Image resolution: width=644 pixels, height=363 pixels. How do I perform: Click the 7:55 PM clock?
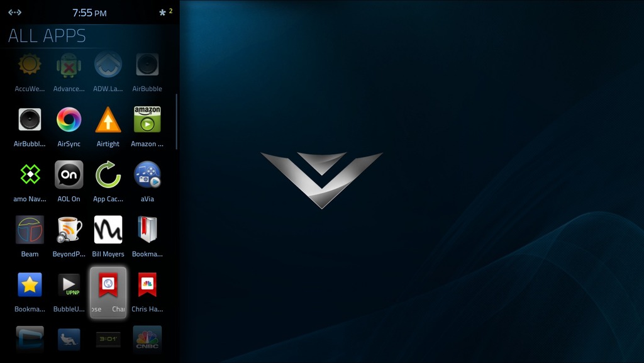point(89,13)
